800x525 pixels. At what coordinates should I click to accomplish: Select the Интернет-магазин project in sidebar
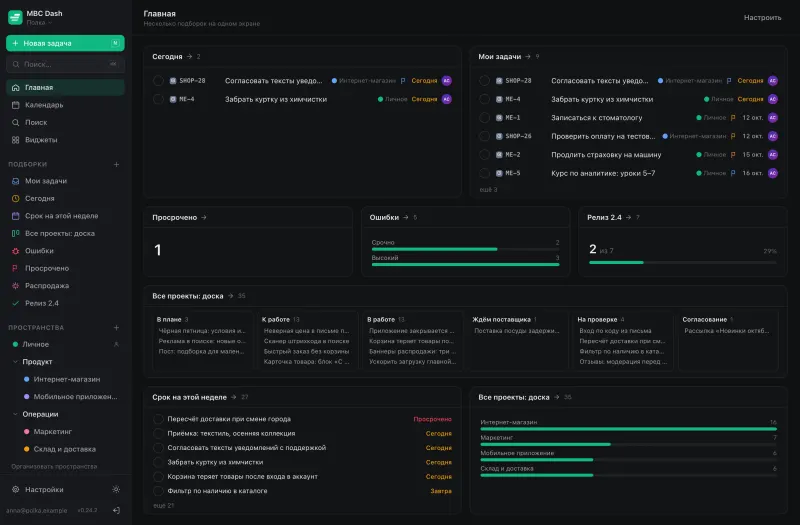(65, 379)
